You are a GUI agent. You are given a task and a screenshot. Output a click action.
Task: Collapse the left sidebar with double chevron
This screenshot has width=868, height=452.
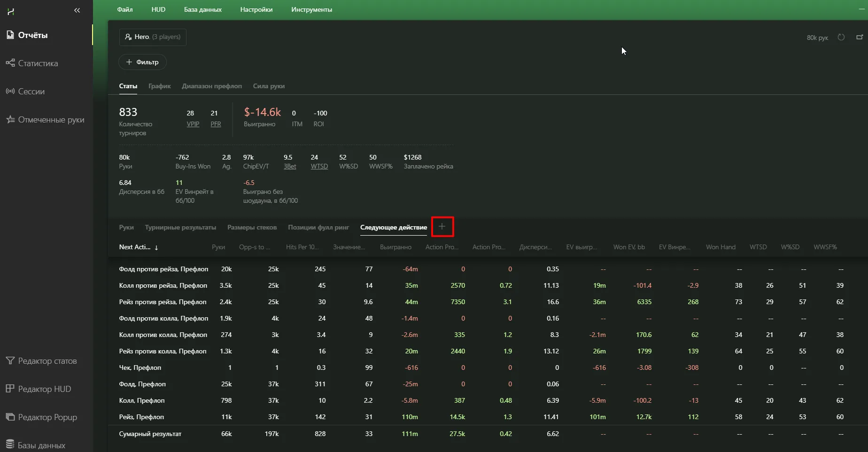tap(77, 10)
